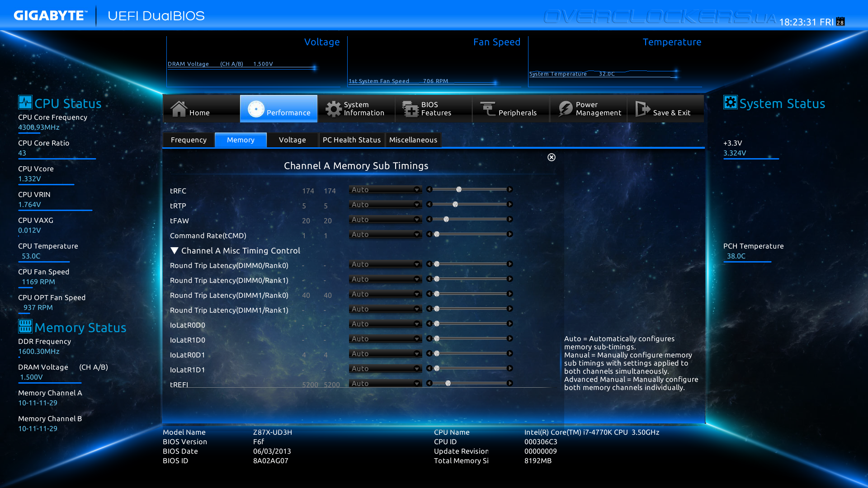Select the Memory tab
Image resolution: width=868 pixels, height=488 pixels.
241,140
